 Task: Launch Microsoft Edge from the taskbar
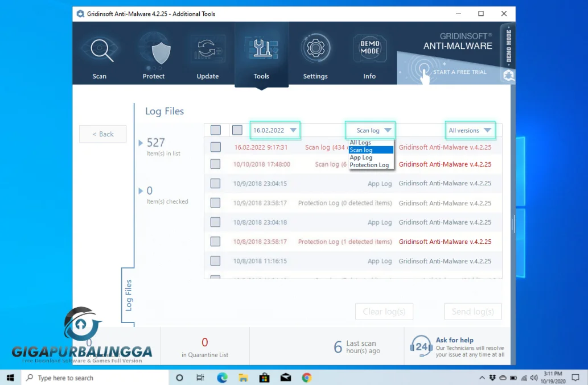click(222, 378)
